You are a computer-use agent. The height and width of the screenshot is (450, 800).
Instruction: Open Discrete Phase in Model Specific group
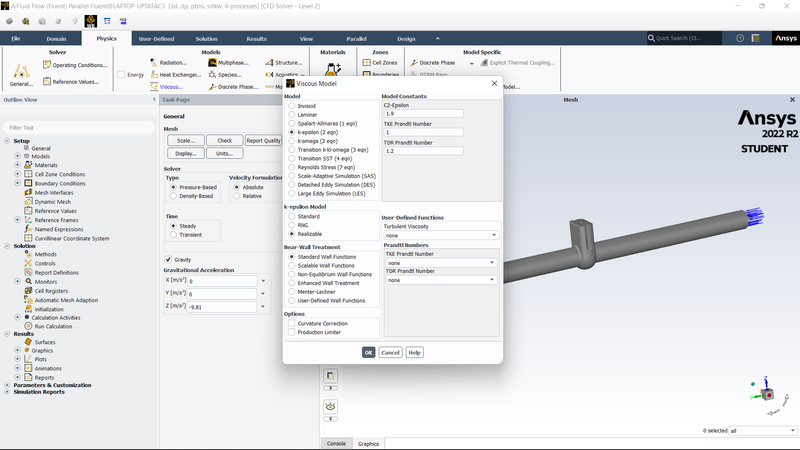(433, 63)
